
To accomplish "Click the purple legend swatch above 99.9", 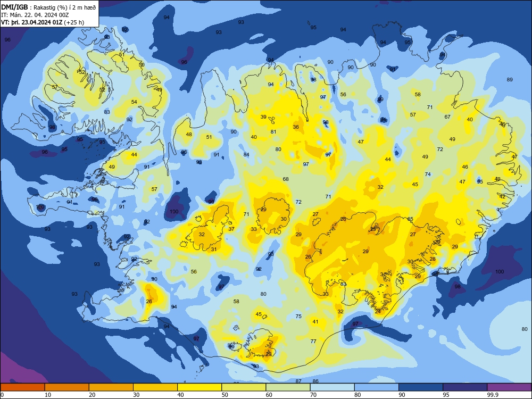I will click(509, 387).
